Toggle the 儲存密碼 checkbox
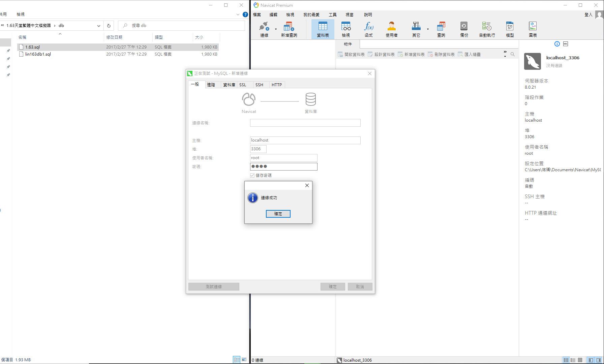Viewport: 604px width, 364px height. pyautogui.click(x=252, y=175)
